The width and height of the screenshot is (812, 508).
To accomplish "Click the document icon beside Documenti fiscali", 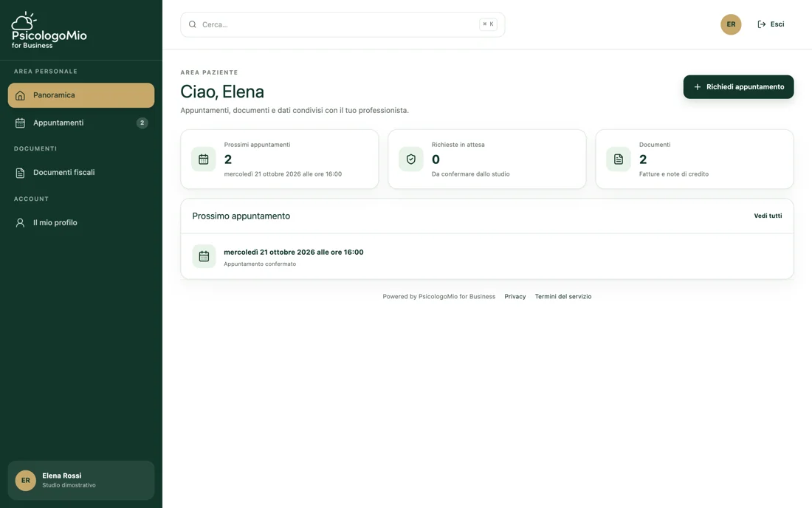I will point(20,173).
